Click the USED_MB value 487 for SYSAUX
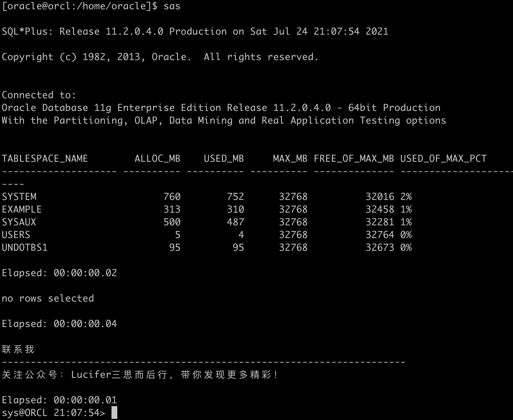This screenshot has width=513, height=420. 235,222
